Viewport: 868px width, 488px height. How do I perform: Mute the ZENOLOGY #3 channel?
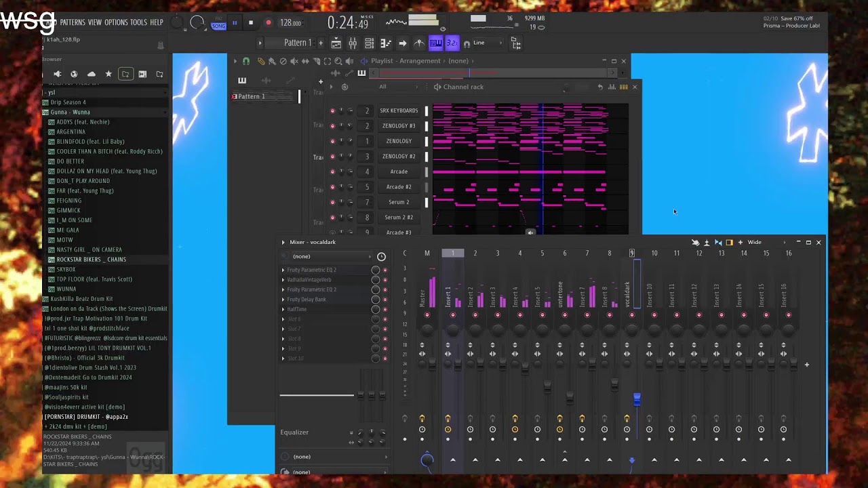pyautogui.click(x=332, y=126)
